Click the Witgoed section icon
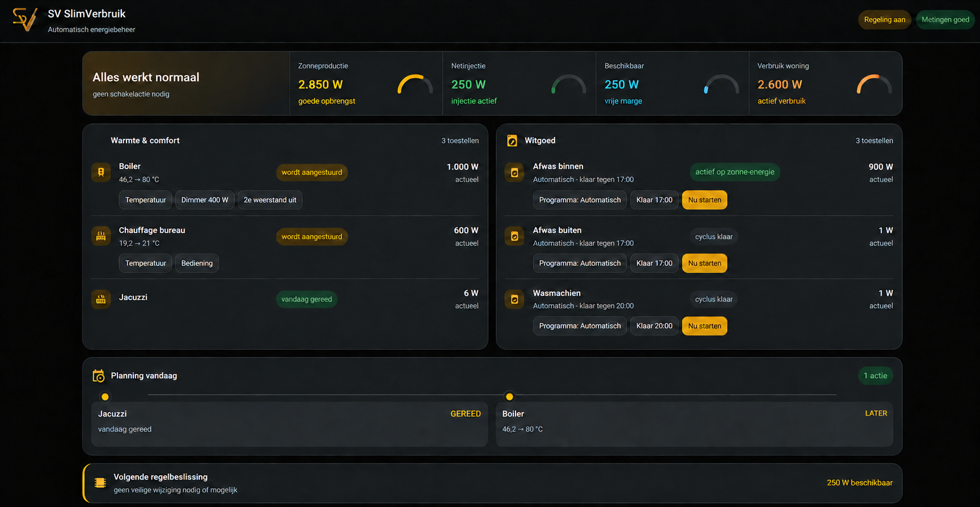Viewport: 980px width, 507px height. (512, 141)
